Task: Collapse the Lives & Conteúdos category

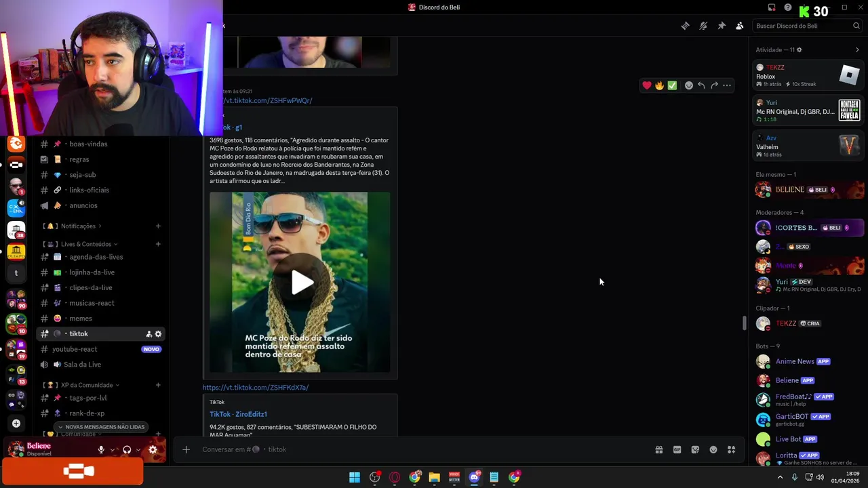Action: coord(81,244)
